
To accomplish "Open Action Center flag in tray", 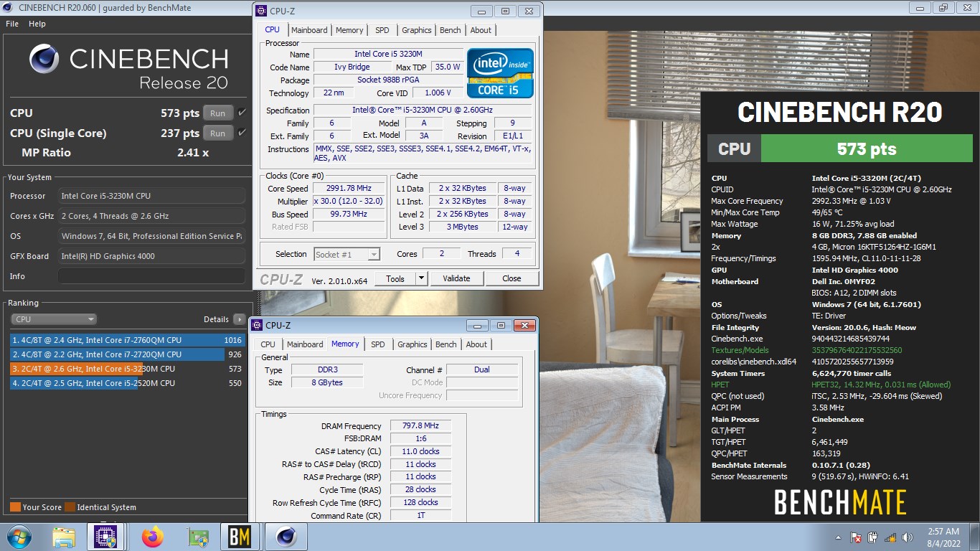I will pos(856,537).
